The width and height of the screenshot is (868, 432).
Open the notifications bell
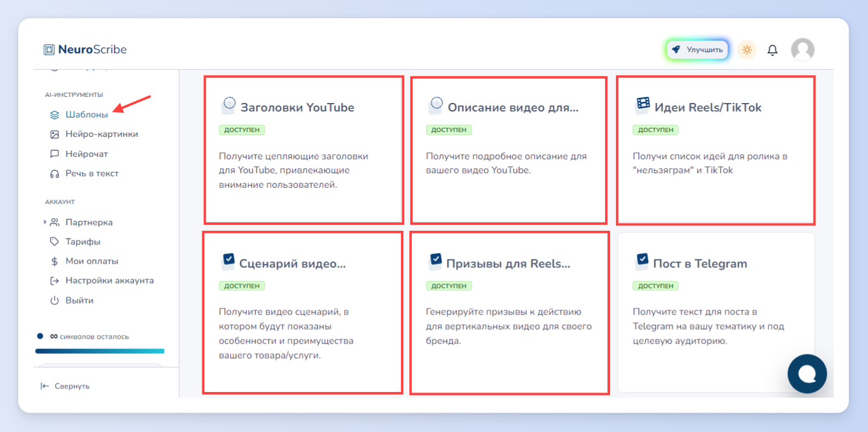coord(772,50)
